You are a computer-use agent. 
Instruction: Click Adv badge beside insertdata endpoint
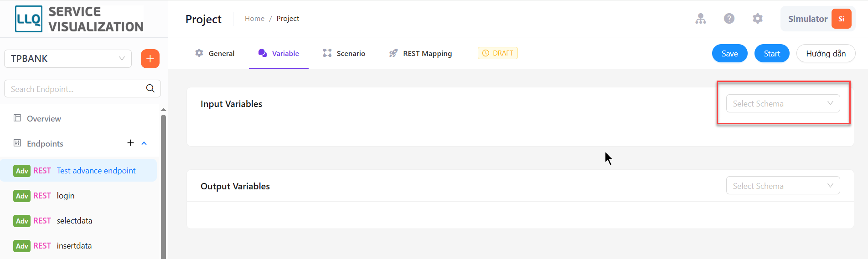tap(22, 246)
